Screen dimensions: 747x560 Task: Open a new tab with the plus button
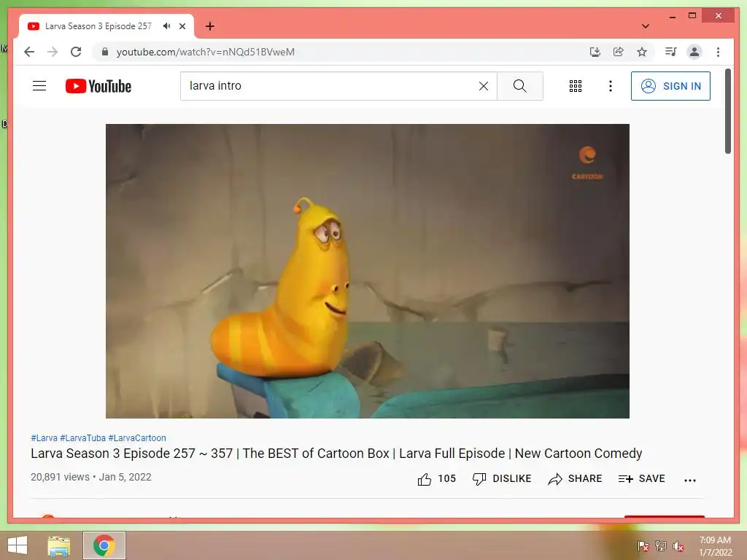click(209, 26)
